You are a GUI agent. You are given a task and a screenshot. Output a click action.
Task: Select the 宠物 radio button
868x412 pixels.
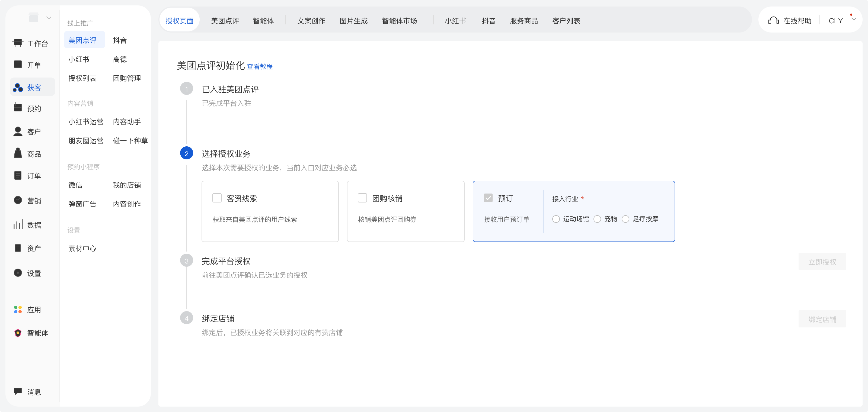pyautogui.click(x=597, y=219)
